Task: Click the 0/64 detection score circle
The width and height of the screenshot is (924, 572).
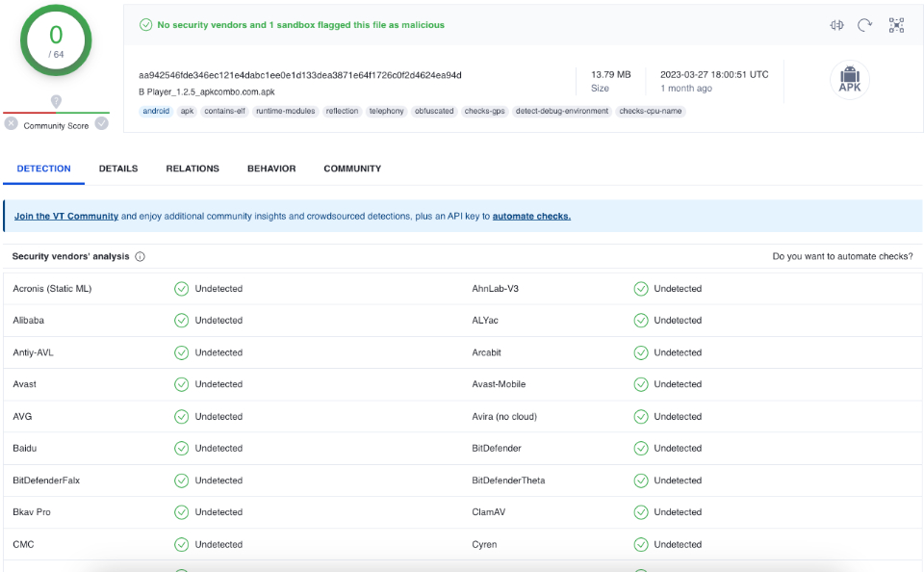Action: pos(56,40)
